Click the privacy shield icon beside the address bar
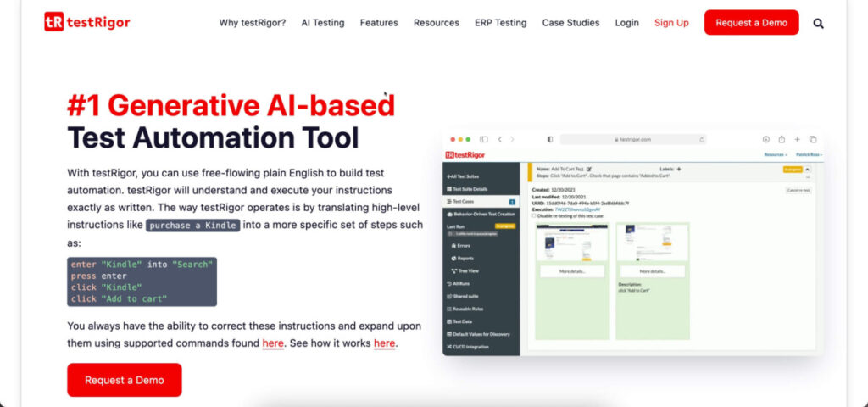The height and width of the screenshot is (407, 868). tap(549, 140)
